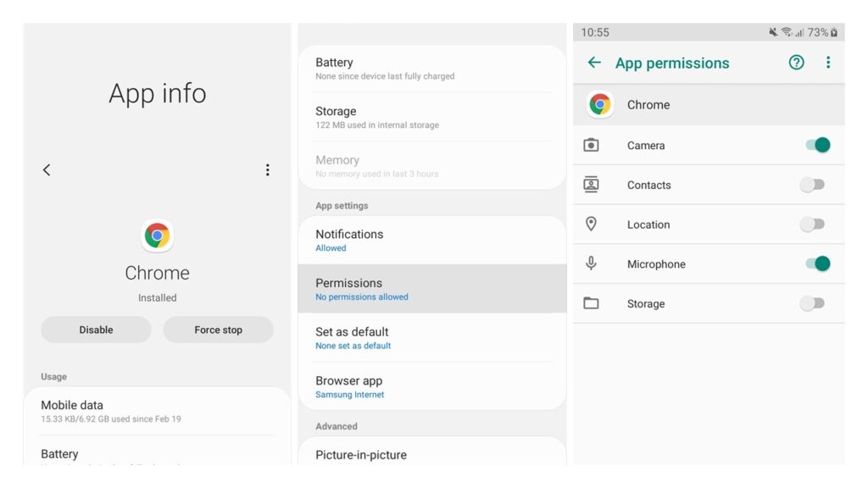Click the Contacts badge icon
Screen dimensions: 868x488
(593, 185)
